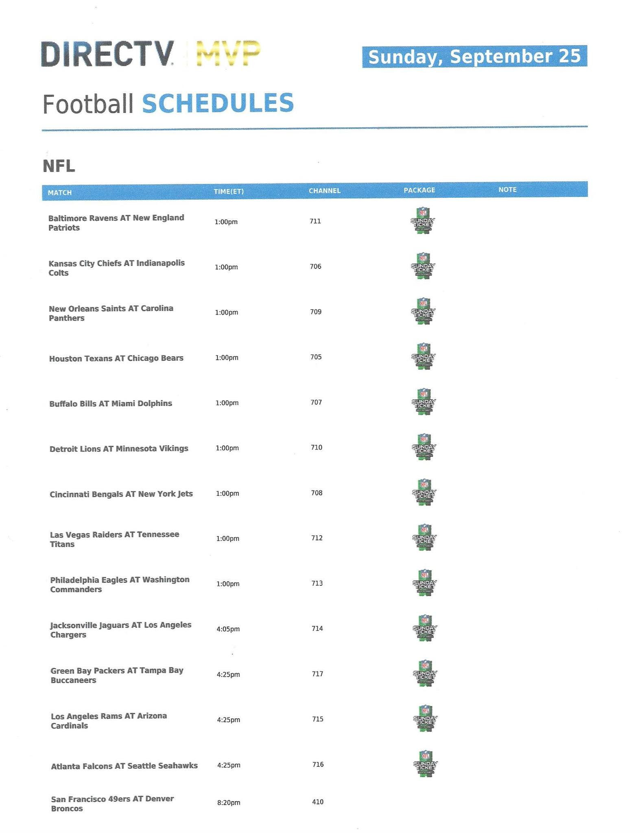Click the Sunday, September 25 date banner

(474, 57)
